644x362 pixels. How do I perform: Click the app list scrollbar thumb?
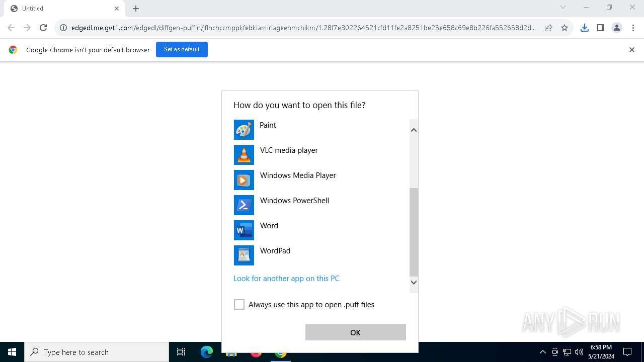point(414,232)
